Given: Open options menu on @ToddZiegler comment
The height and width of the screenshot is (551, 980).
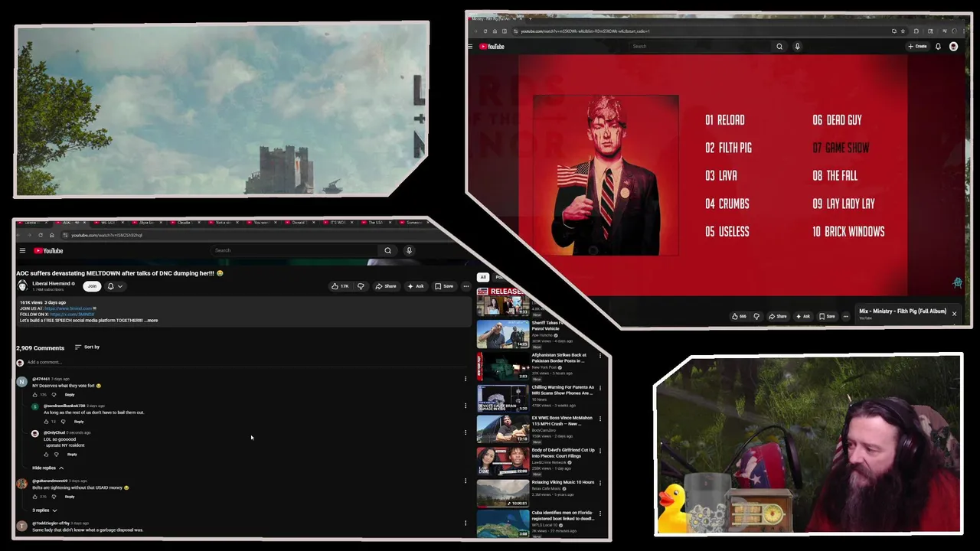Looking at the screenshot, I should (465, 523).
